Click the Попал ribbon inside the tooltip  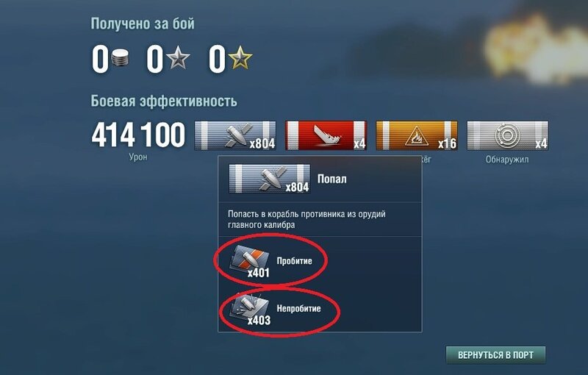coord(269,179)
